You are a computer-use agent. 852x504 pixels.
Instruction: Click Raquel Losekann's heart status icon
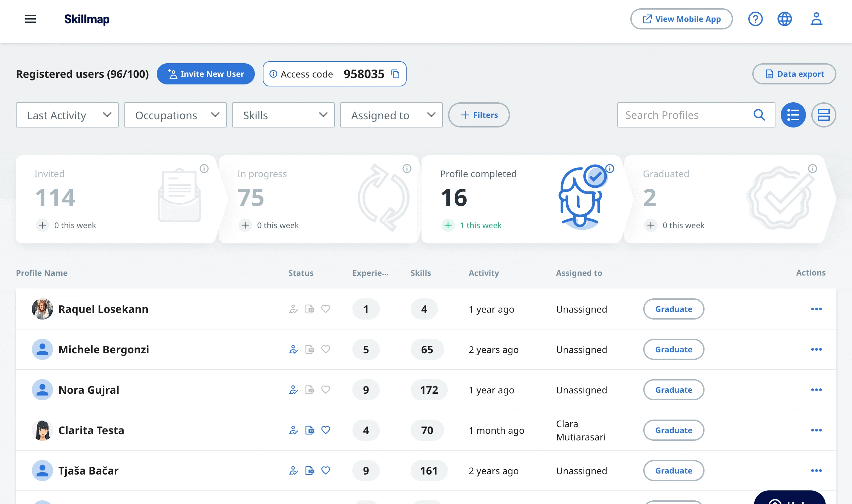point(325,309)
